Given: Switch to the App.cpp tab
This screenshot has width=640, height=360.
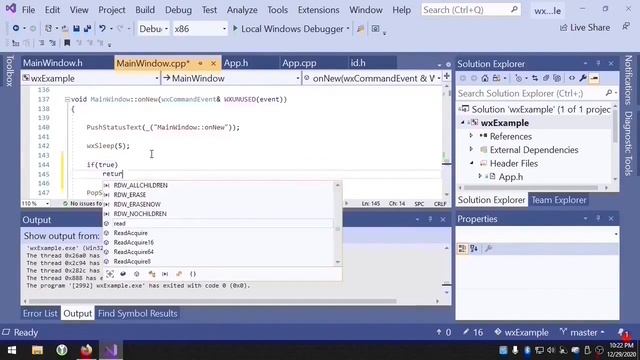Looking at the screenshot, I should click(299, 63).
